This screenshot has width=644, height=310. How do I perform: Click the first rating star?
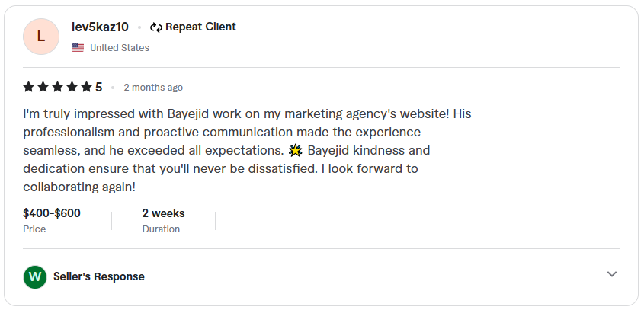28,87
